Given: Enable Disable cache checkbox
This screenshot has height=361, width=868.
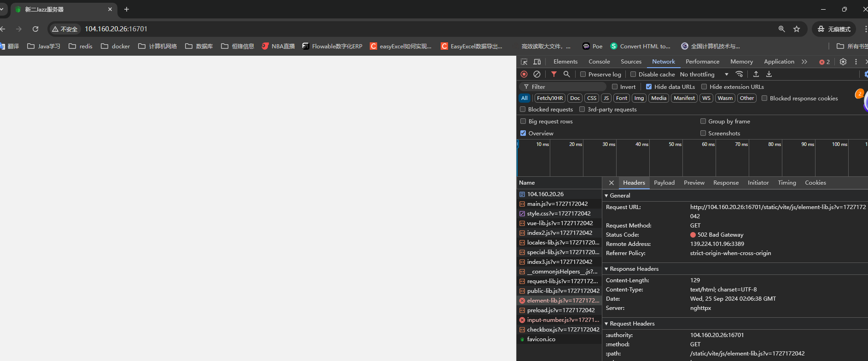Looking at the screenshot, I should pyautogui.click(x=633, y=74).
